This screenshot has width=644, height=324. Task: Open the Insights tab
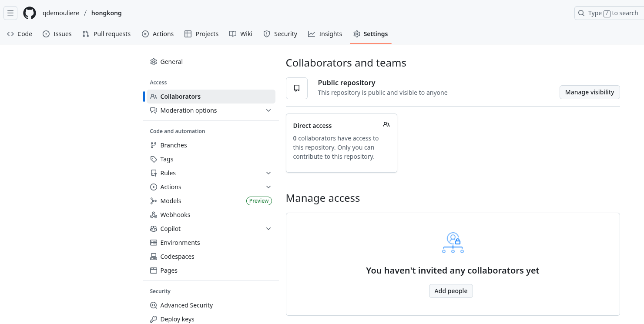[325, 34]
